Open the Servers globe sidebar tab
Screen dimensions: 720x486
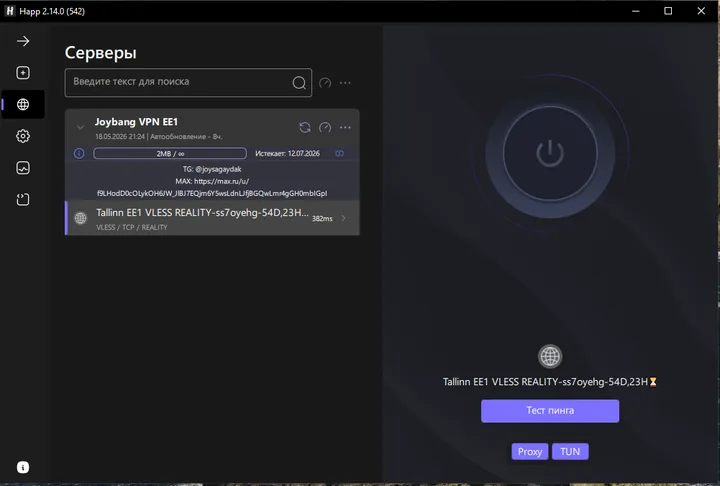(23, 104)
